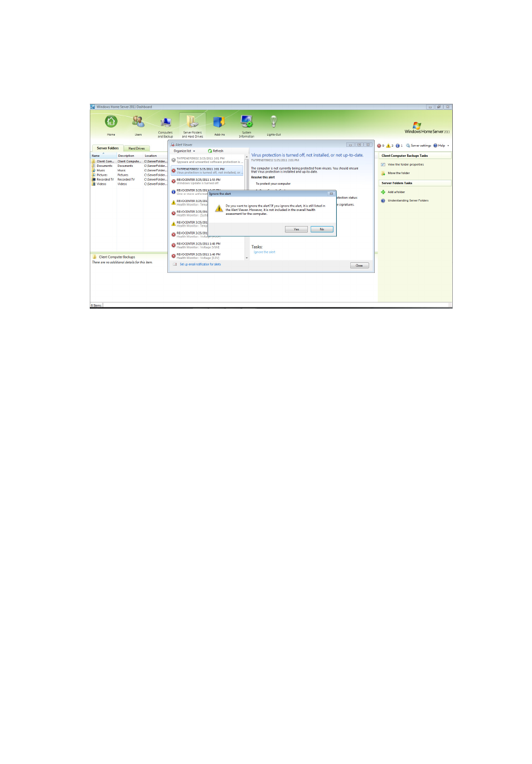The width and height of the screenshot is (532, 764).
Task: Confirm ignoring the alert with Yes
Action: tap(296, 229)
